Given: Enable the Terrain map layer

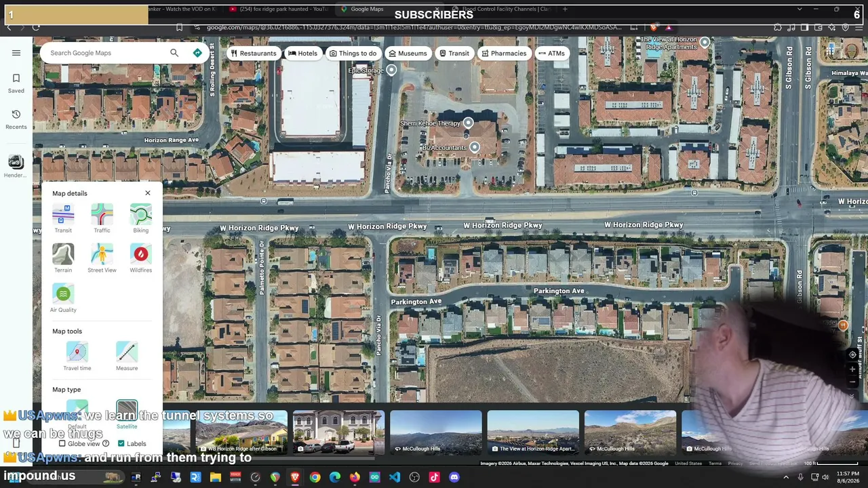Looking at the screenshot, I should pos(63,258).
